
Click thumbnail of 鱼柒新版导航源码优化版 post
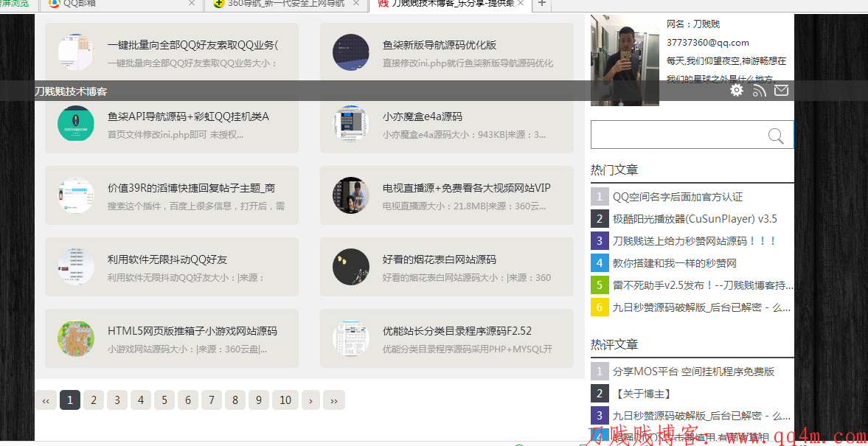click(x=351, y=52)
